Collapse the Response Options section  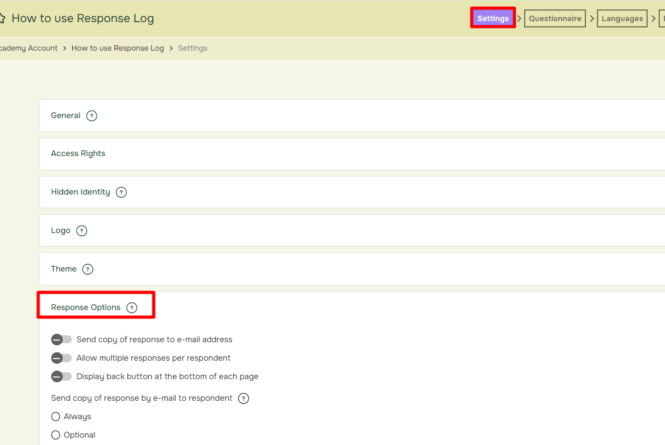(x=86, y=307)
